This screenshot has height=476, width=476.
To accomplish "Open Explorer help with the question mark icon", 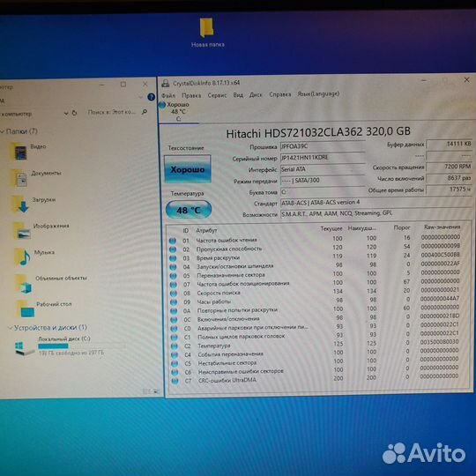I will [x=152, y=97].
